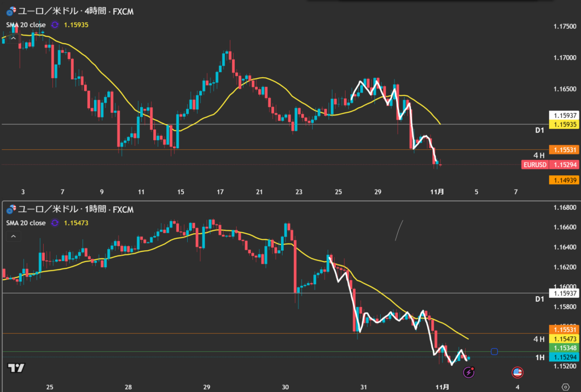Click the red EURUSD price label 1.15294
The image size is (581, 392).
(549, 165)
